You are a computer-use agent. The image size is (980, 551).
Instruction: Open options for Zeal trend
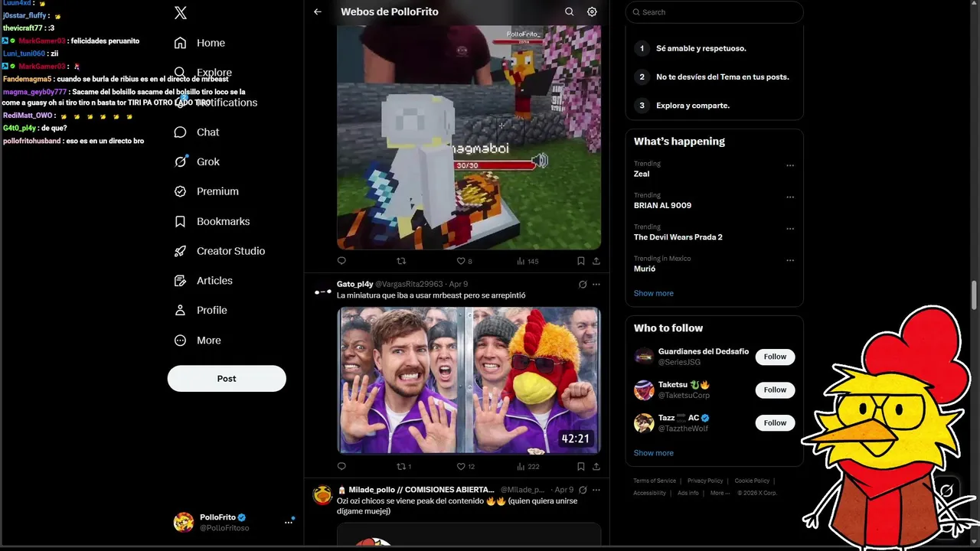click(790, 165)
